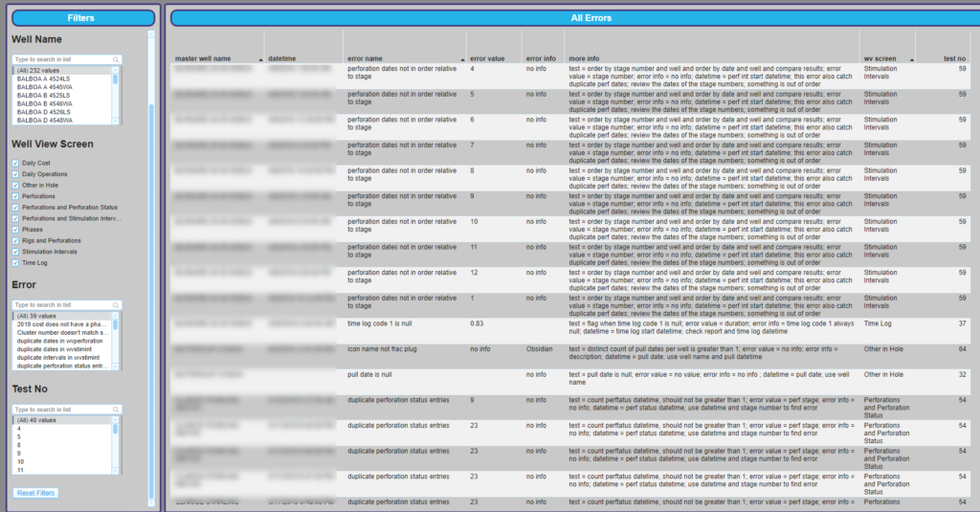This screenshot has width=980, height=512.
Task: Sort by wv screen column arrow
Action: click(x=912, y=59)
